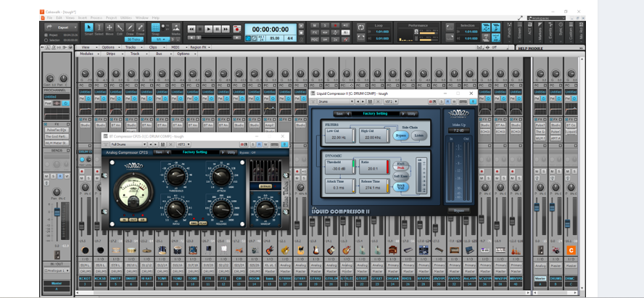Activate the Erase tool
The height and width of the screenshot is (298, 644).
pos(140,29)
